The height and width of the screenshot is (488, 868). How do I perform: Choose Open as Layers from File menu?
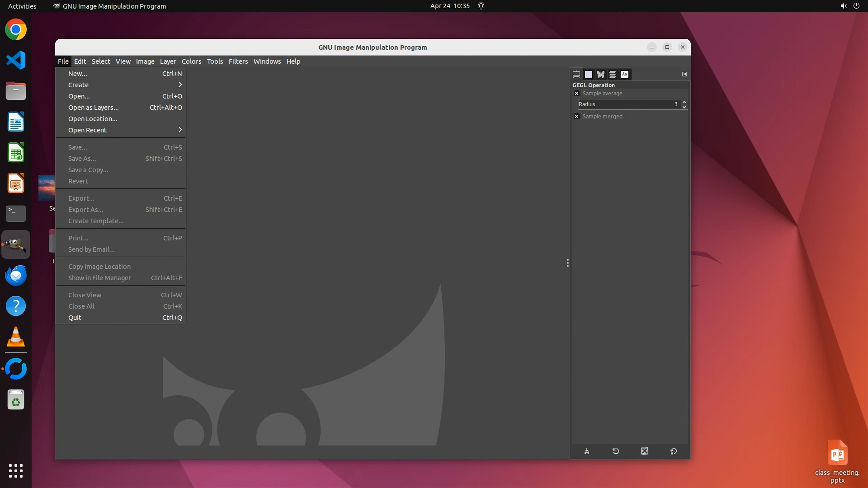click(x=94, y=108)
